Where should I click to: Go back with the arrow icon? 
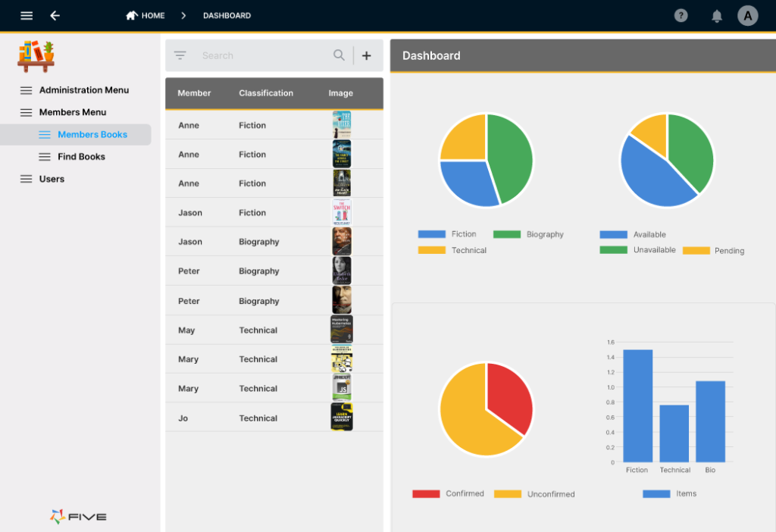point(55,16)
